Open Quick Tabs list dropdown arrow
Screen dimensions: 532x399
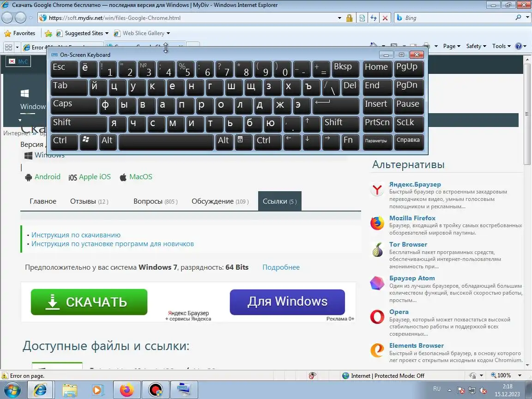(17, 47)
